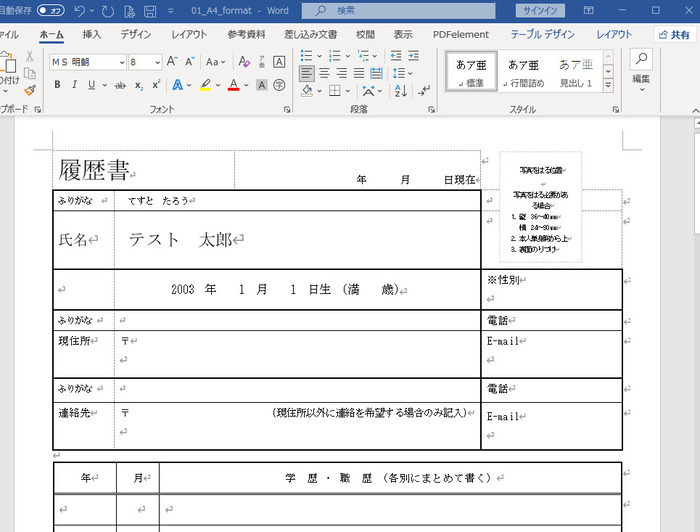The image size is (700, 532).
Task: Open the font name combo box MS 明朝
Action: [x=88, y=62]
